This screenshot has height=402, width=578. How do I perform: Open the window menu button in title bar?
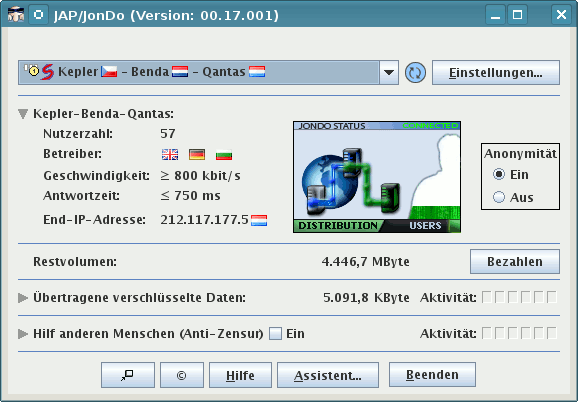click(38, 15)
